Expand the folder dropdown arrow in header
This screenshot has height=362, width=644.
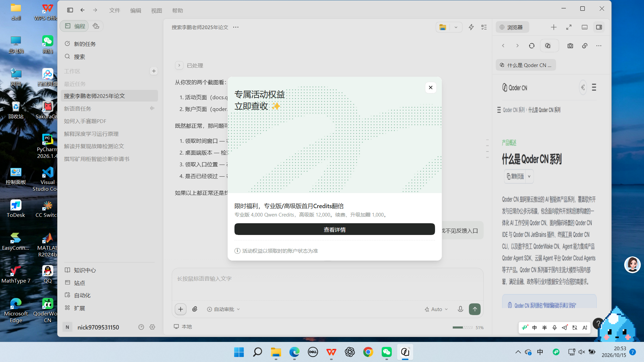(456, 27)
